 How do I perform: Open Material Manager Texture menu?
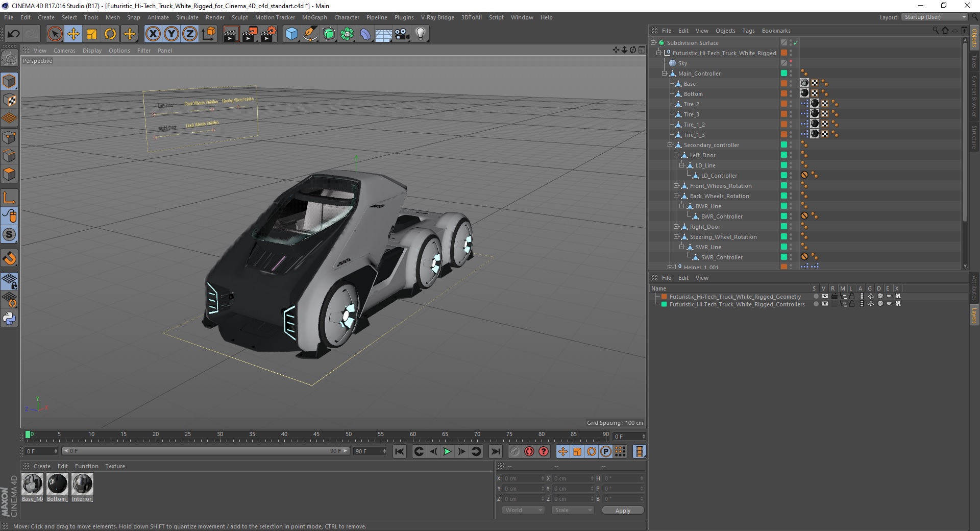pyautogui.click(x=115, y=466)
